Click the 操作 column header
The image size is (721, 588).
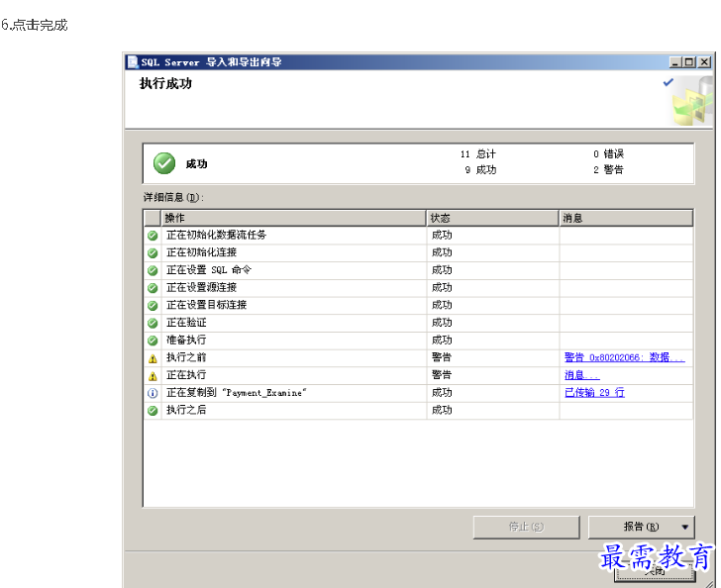coord(293,218)
